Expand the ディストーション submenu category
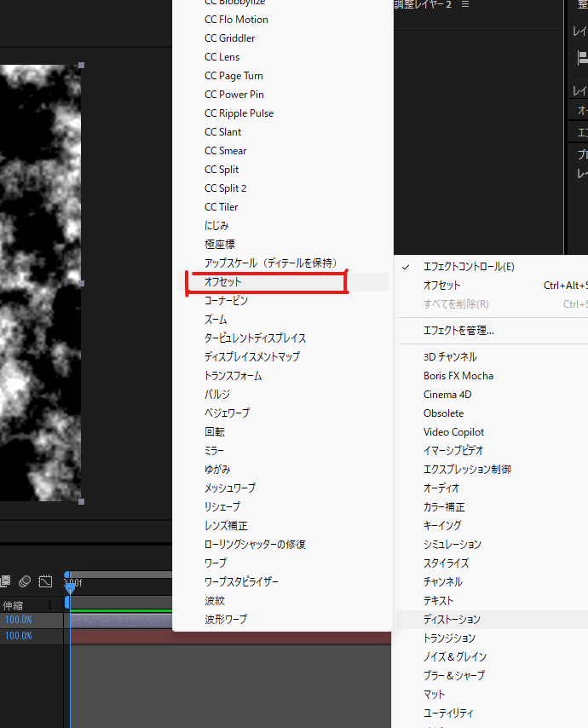The height and width of the screenshot is (728, 588). click(452, 620)
